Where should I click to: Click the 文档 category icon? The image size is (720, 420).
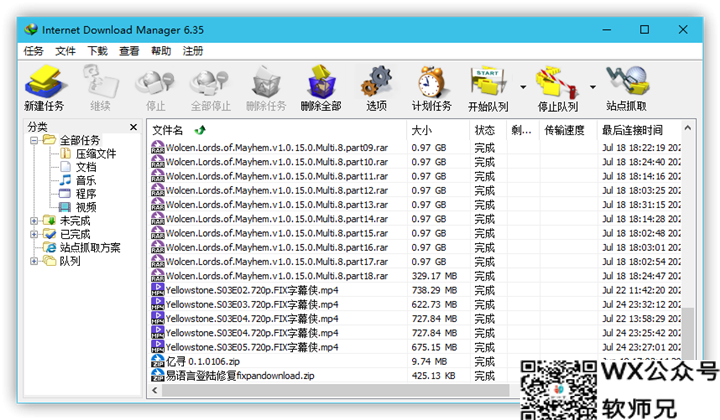point(66,167)
